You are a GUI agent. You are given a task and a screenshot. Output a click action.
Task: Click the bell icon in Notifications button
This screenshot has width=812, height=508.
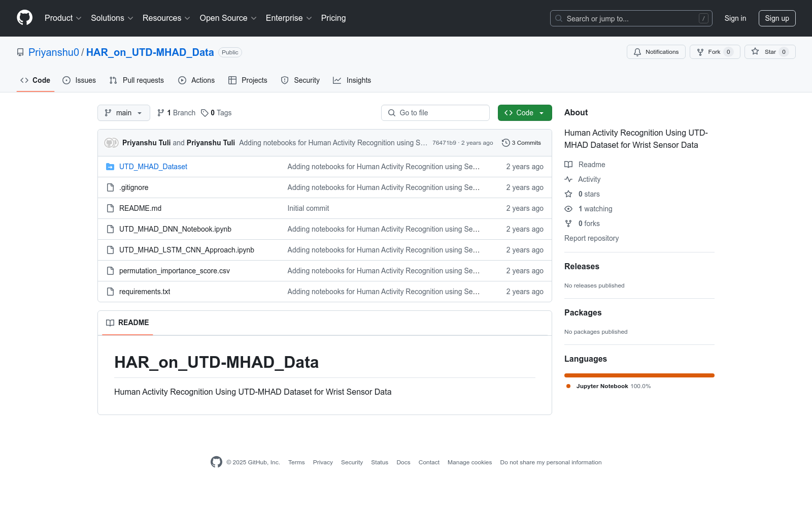tap(637, 52)
